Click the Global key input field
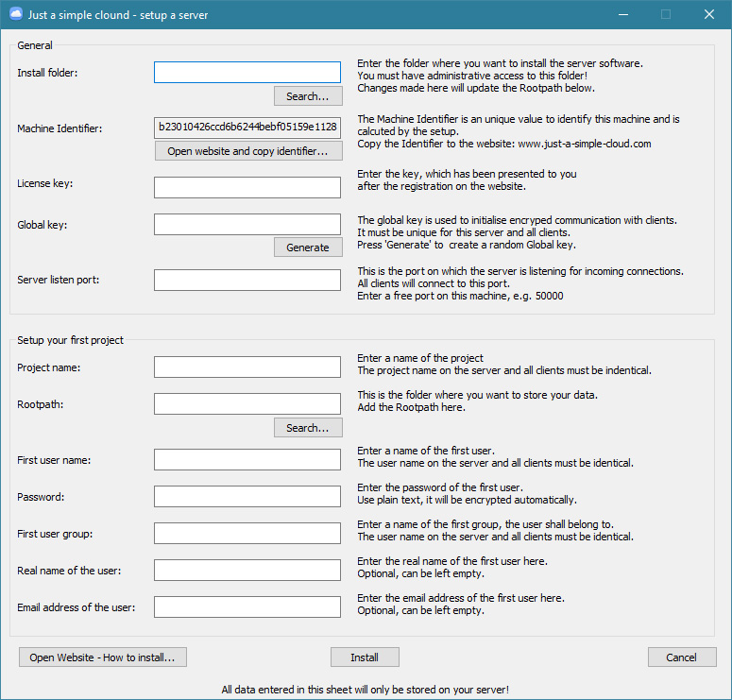The image size is (732, 700). click(x=247, y=224)
